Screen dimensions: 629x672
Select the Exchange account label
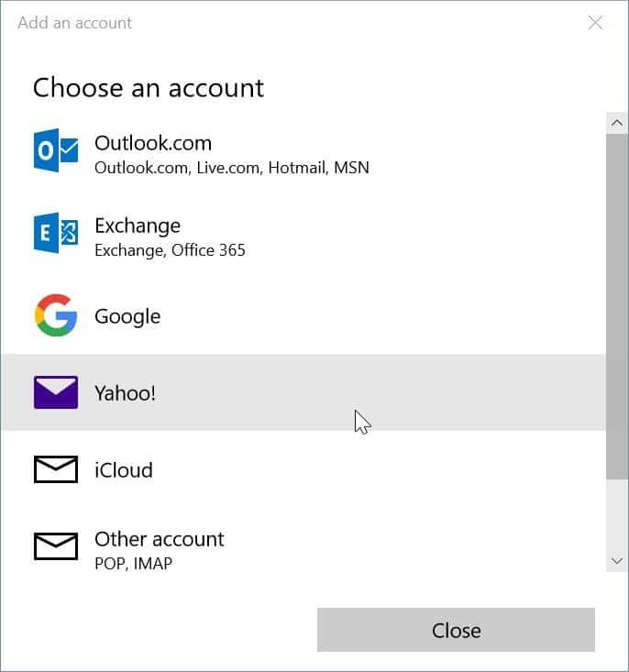[138, 226]
